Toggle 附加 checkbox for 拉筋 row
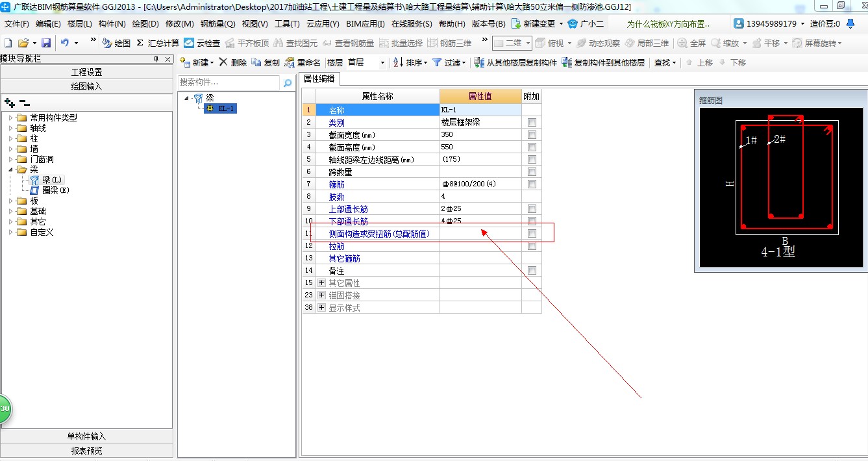This screenshot has height=461, width=868. point(532,245)
